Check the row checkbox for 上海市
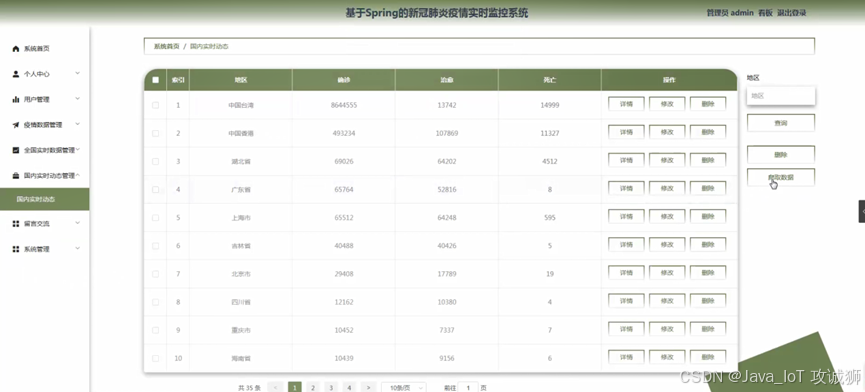This screenshot has height=392, width=865. [156, 218]
